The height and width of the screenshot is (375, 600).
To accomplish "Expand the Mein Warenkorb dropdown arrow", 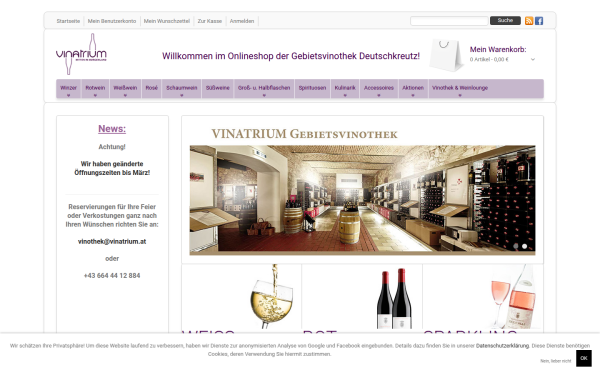I will pos(533,59).
